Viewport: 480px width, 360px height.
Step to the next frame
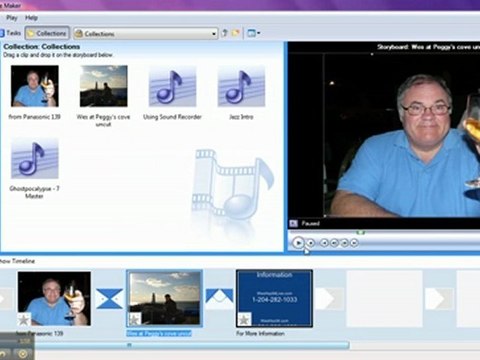345,243
